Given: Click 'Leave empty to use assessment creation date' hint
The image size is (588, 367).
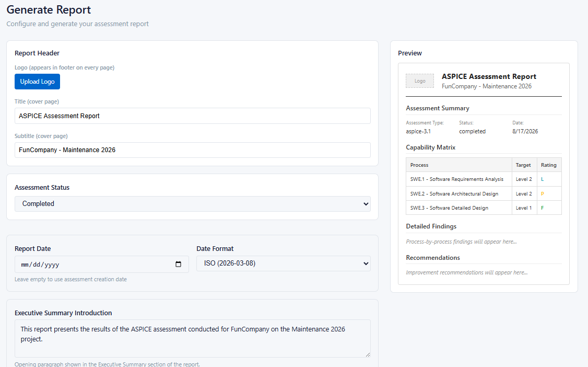Looking at the screenshot, I should [70, 279].
